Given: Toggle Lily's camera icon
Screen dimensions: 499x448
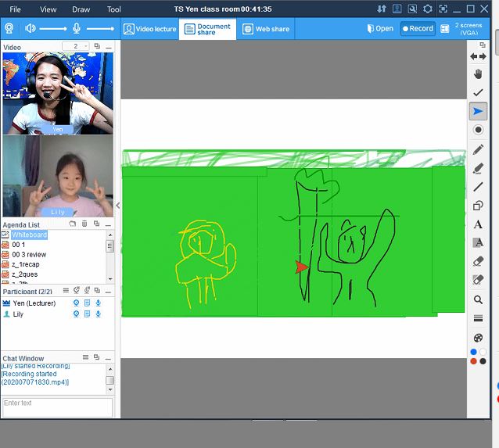Looking at the screenshot, I should (x=76, y=314).
